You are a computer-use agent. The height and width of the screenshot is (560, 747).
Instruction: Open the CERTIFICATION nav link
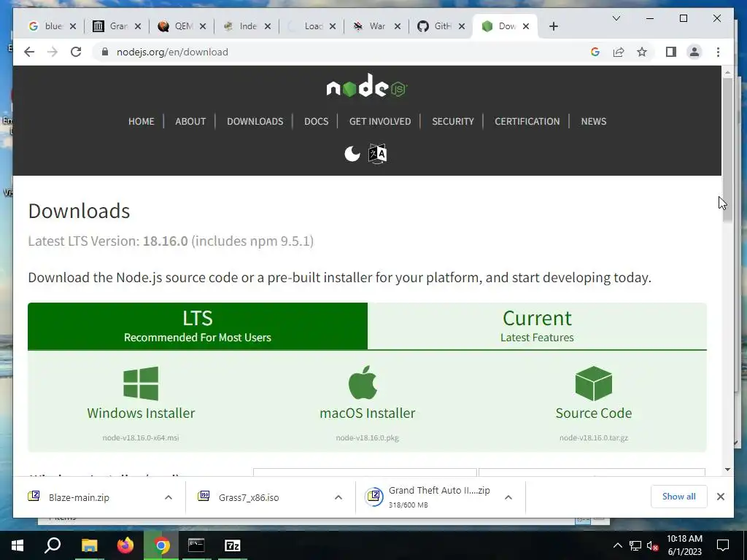point(527,122)
